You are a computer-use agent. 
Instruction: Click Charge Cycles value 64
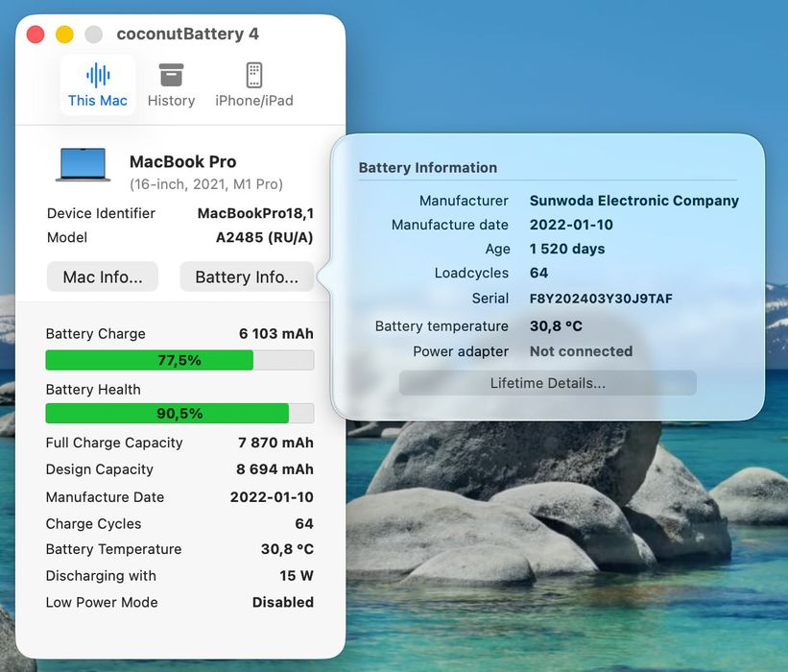(x=304, y=523)
